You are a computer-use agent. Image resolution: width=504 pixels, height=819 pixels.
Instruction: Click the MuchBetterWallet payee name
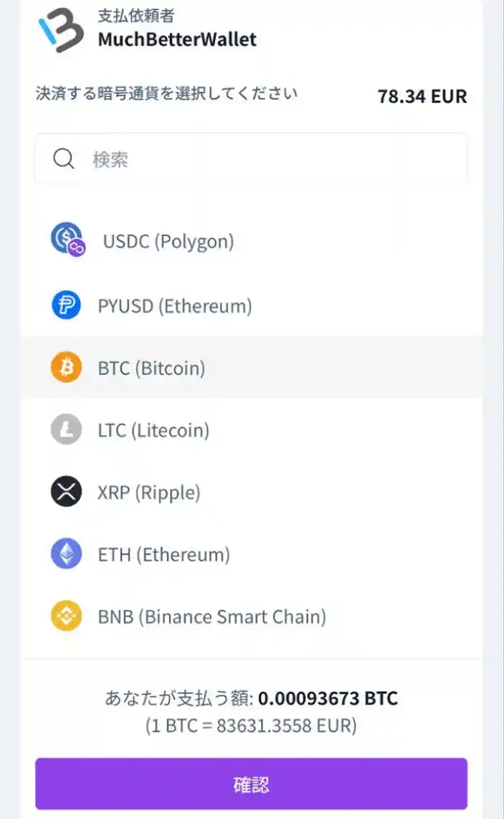(177, 39)
